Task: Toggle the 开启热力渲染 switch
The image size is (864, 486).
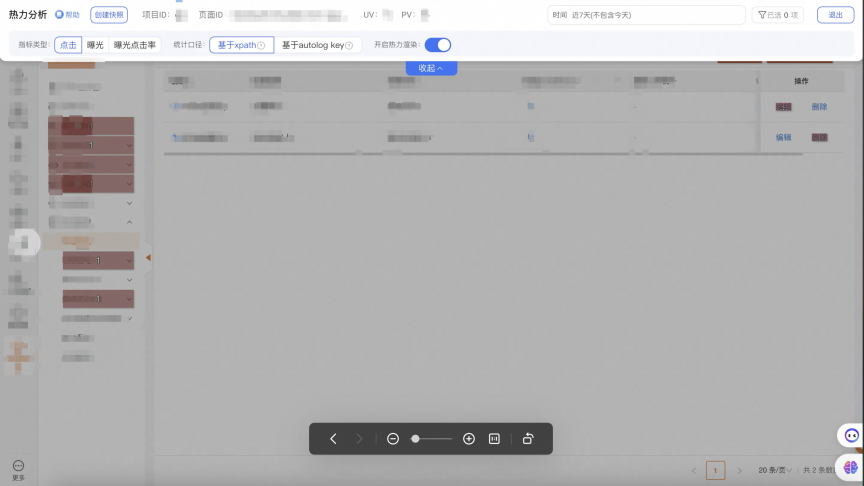Action: click(x=438, y=45)
